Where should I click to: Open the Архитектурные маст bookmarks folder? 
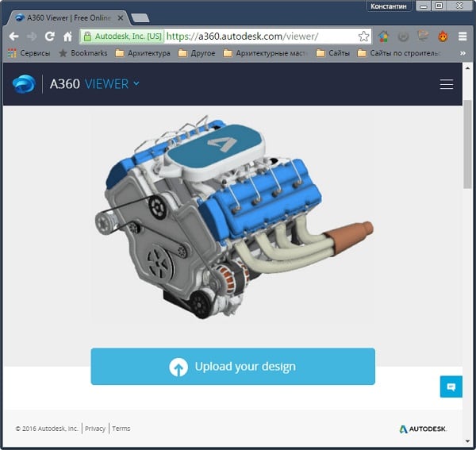tap(265, 53)
